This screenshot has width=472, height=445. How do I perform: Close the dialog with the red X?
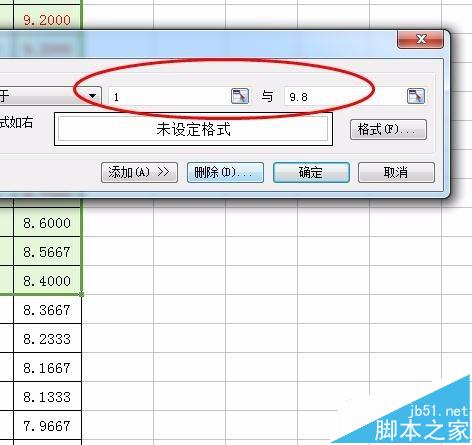pos(421,39)
